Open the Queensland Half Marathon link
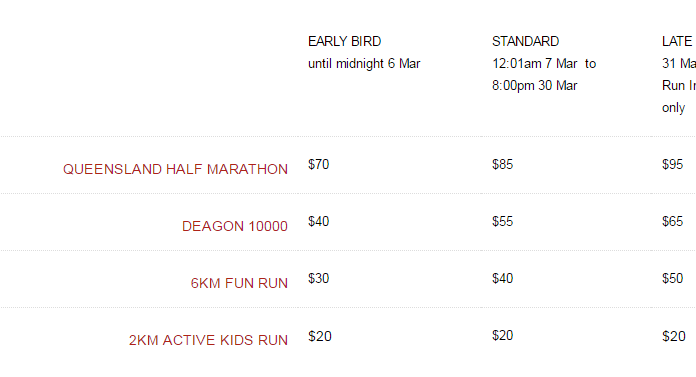The height and width of the screenshot is (377, 696). pos(175,169)
